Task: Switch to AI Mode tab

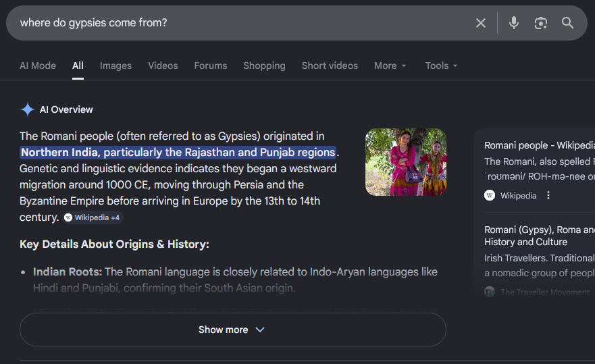Action: coord(38,66)
